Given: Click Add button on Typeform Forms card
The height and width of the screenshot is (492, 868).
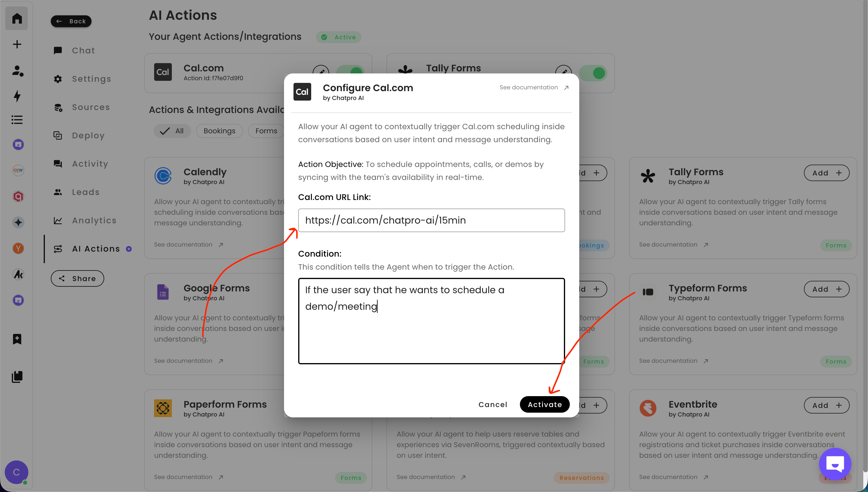Looking at the screenshot, I should [826, 289].
